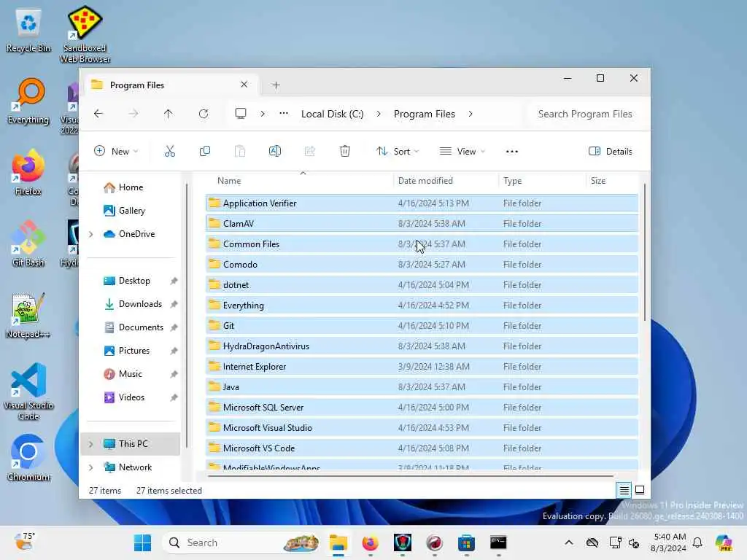Open Notepad++ desktop shortcut
Screen dimensions: 747x560
tap(28, 316)
